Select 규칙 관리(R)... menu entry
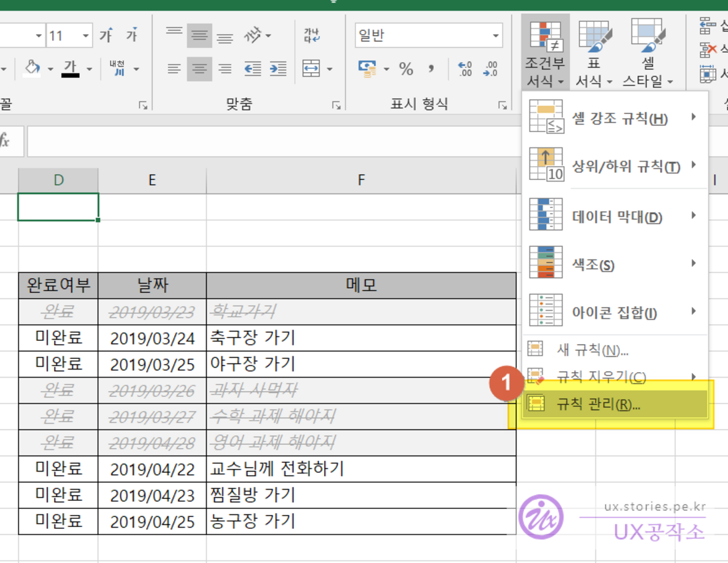The width and height of the screenshot is (728, 563). [x=598, y=404]
